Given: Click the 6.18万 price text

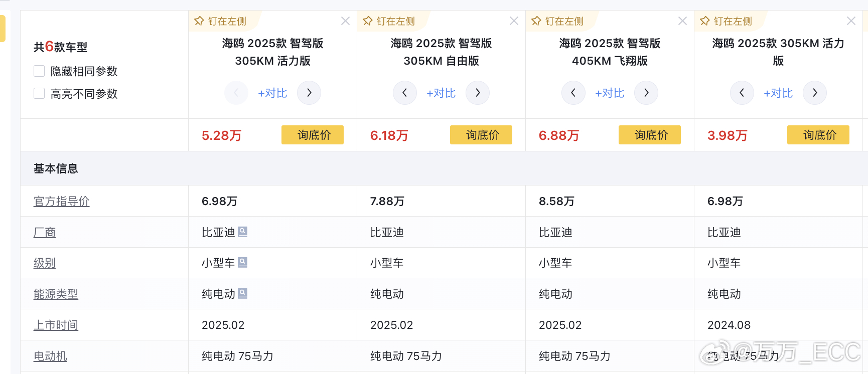Looking at the screenshot, I should [x=389, y=135].
